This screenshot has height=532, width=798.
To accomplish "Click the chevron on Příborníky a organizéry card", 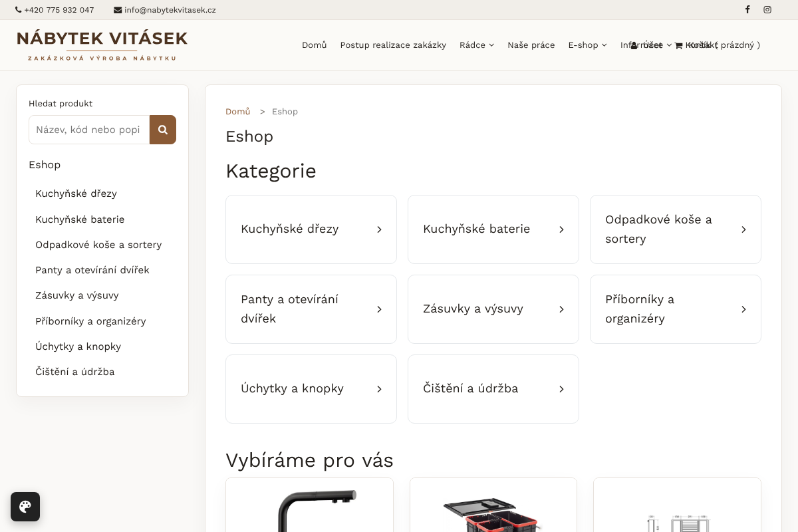I will coord(743,309).
